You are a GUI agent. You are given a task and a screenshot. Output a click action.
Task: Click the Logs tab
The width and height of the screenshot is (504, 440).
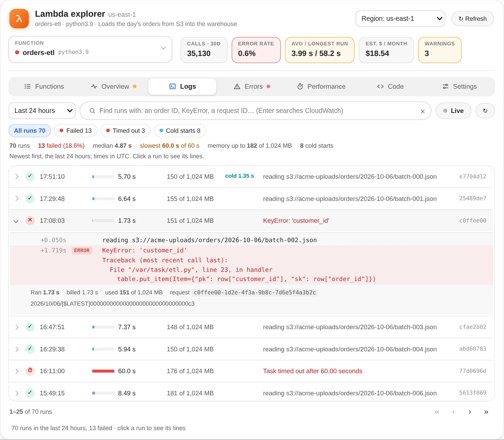pyautogui.click(x=182, y=87)
